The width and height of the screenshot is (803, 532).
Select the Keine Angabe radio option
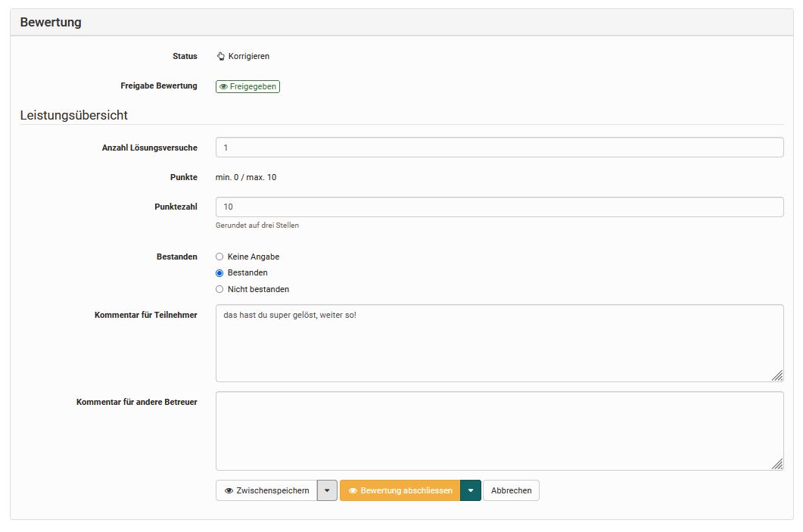219,257
